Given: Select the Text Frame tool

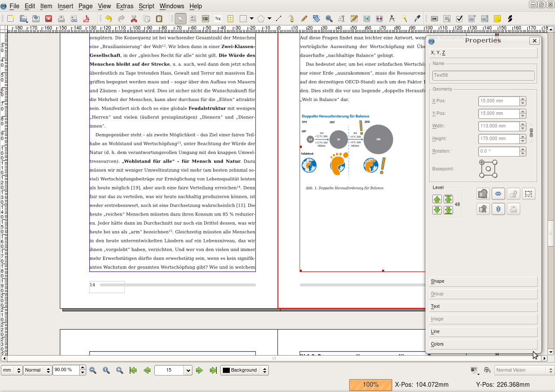Looking at the screenshot, I should pyautogui.click(x=193, y=19).
